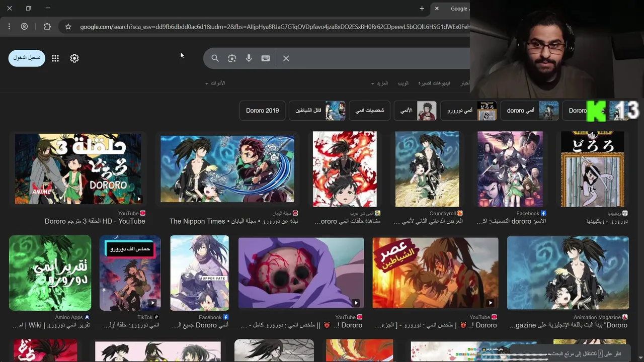The height and width of the screenshot is (362, 644).
Task: Open the TikTok حماس الف دورورو thumbnail
Action: click(130, 273)
